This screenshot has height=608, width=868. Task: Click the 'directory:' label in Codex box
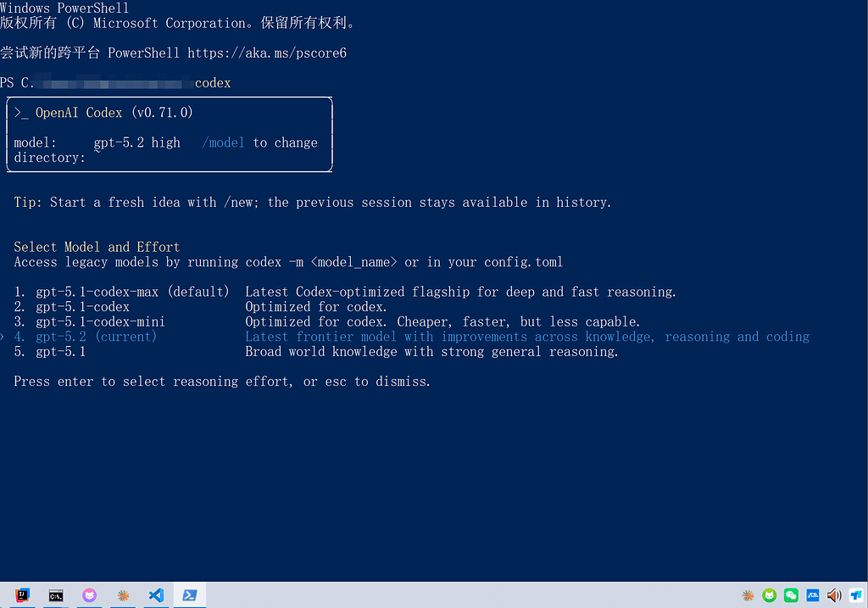pos(50,158)
